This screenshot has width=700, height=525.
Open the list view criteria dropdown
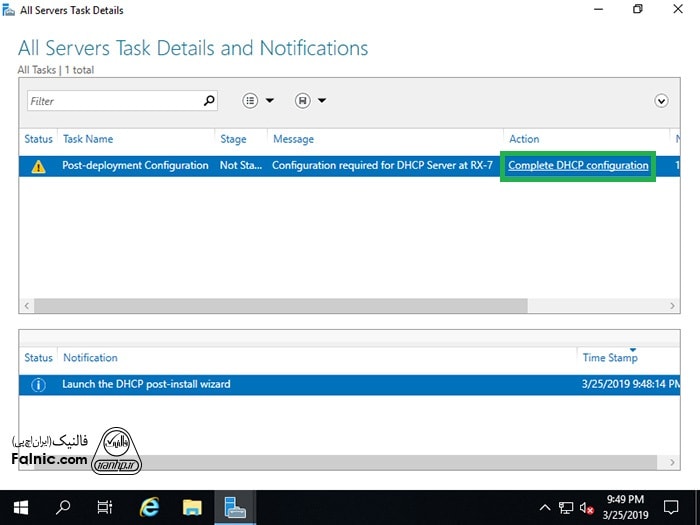[258, 101]
